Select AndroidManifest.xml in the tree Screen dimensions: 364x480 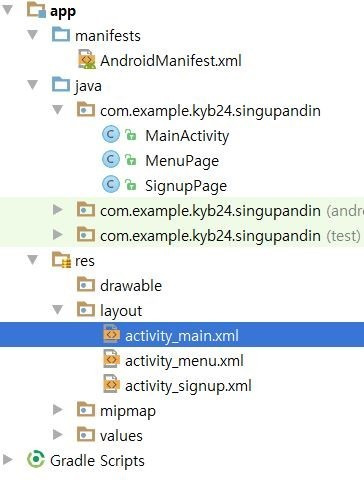click(x=171, y=61)
